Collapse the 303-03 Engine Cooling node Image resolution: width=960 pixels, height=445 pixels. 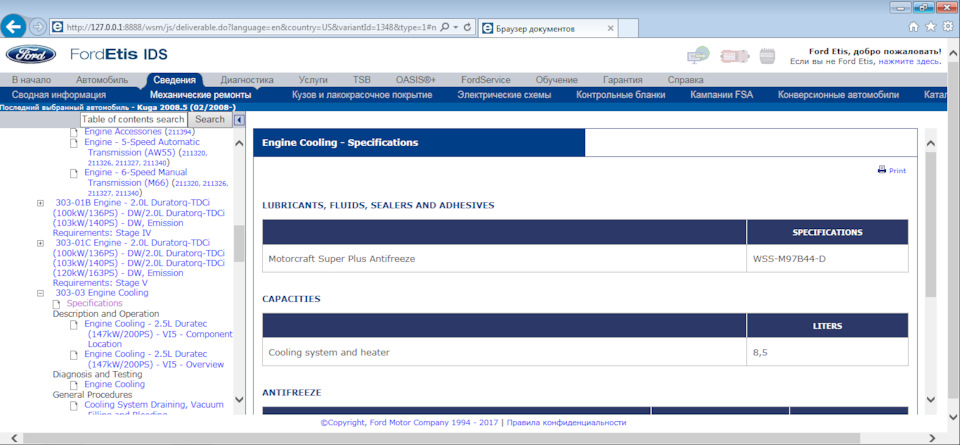pos(40,293)
